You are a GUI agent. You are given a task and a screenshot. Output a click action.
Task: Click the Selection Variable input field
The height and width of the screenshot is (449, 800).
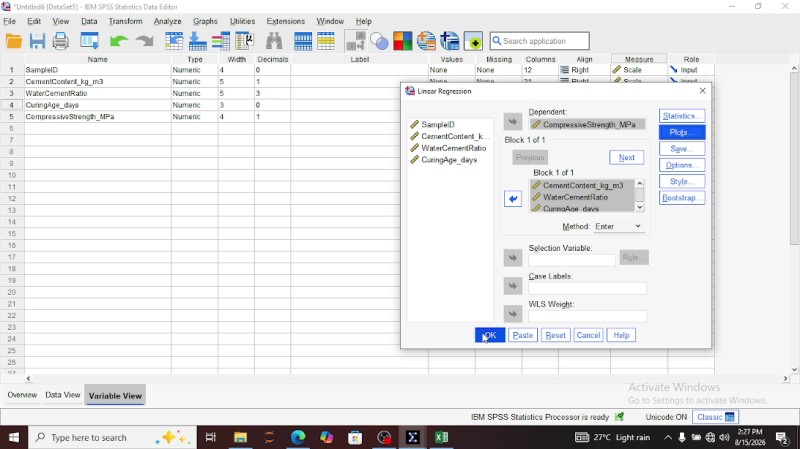click(x=572, y=260)
